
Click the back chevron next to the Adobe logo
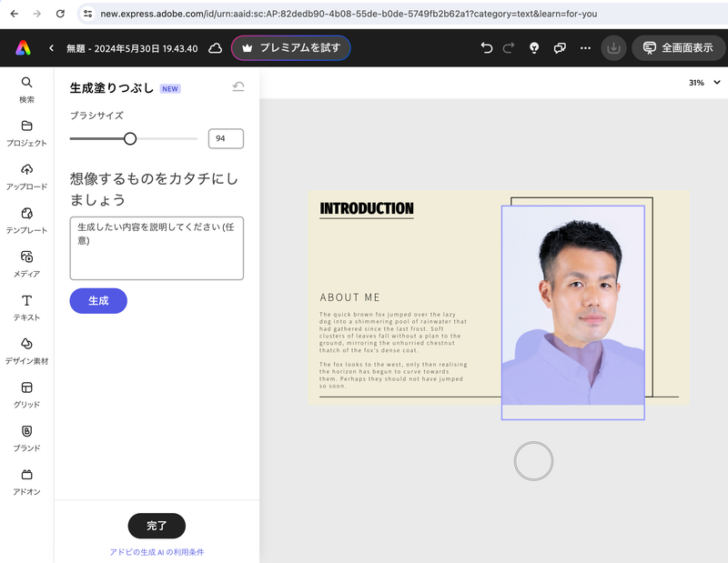51,47
